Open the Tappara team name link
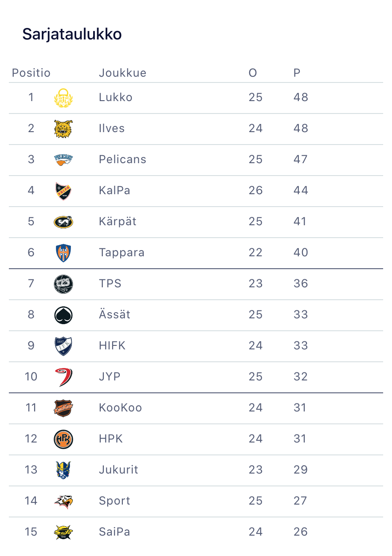The image size is (392, 556). point(122,253)
